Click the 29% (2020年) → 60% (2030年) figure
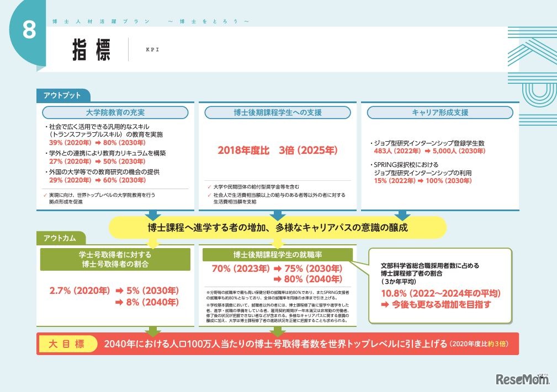The image size is (557, 392). pyautogui.click(x=97, y=180)
